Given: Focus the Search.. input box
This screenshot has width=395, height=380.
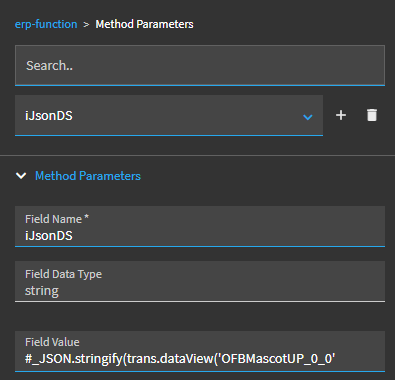Looking at the screenshot, I should [200, 65].
